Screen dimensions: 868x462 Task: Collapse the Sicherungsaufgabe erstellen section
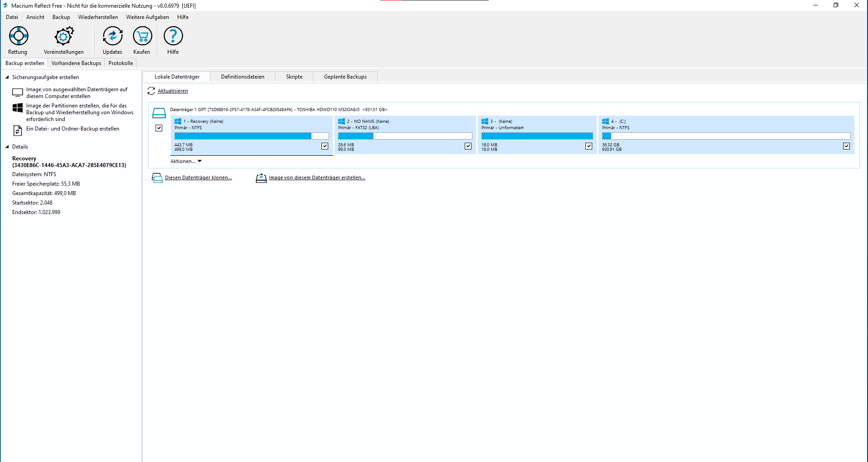coord(7,77)
